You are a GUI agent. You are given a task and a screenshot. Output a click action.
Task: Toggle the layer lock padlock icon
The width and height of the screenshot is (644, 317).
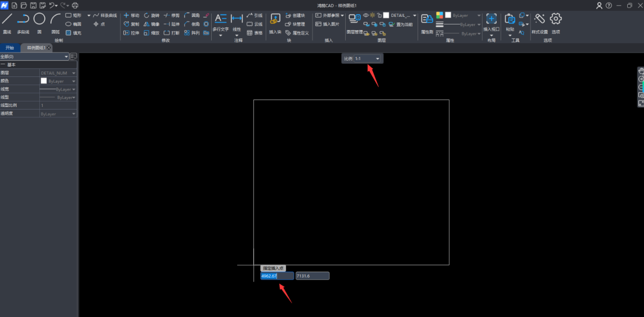click(x=379, y=15)
